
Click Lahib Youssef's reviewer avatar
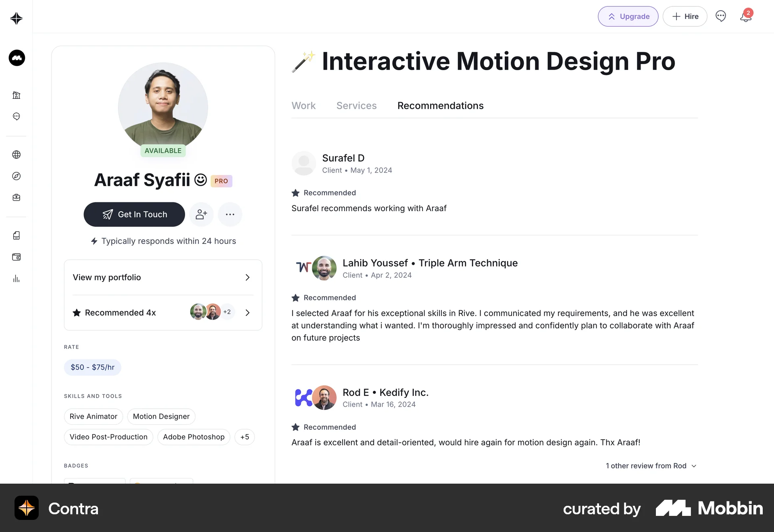[x=324, y=268]
